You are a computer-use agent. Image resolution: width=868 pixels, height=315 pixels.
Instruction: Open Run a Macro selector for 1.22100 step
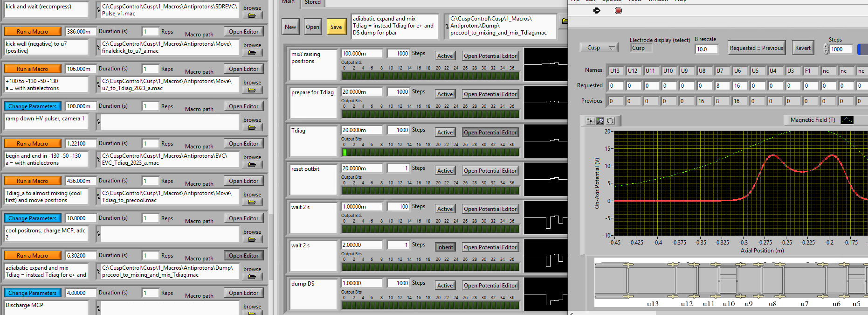[x=33, y=143]
